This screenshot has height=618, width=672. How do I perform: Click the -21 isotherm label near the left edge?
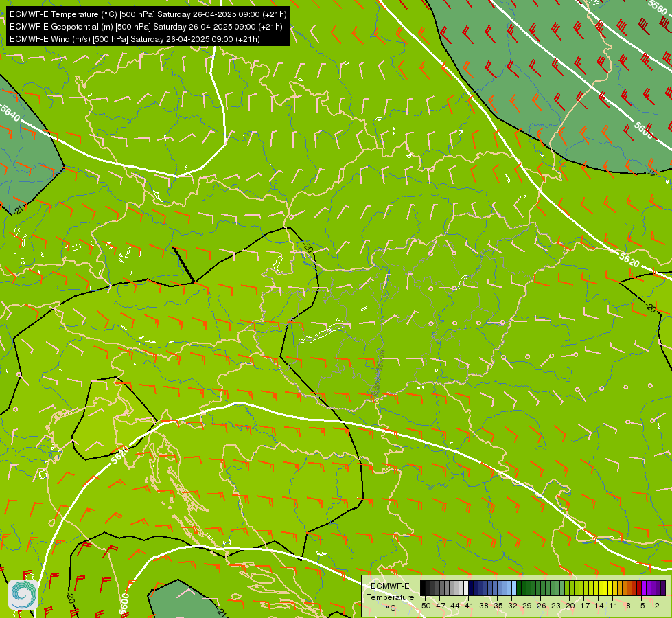pos(18,210)
